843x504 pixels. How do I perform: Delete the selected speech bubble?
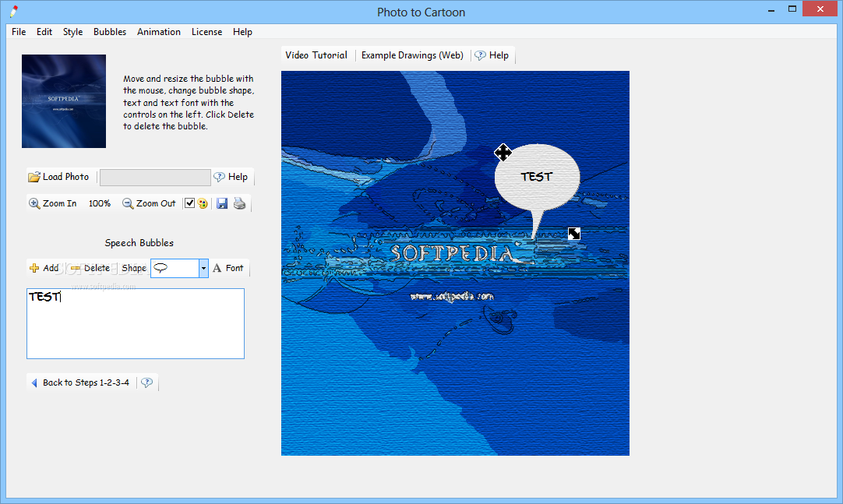coord(90,268)
